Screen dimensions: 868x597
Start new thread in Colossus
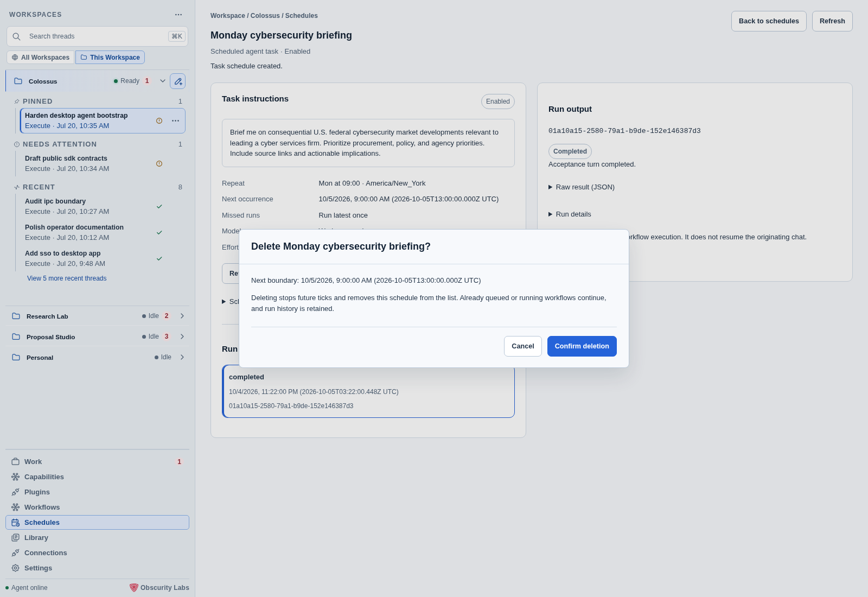pos(177,81)
